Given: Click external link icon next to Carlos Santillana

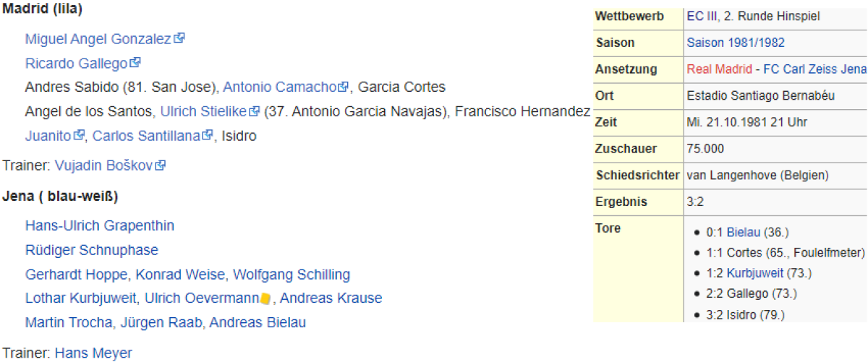Looking at the screenshot, I should coord(208,135).
